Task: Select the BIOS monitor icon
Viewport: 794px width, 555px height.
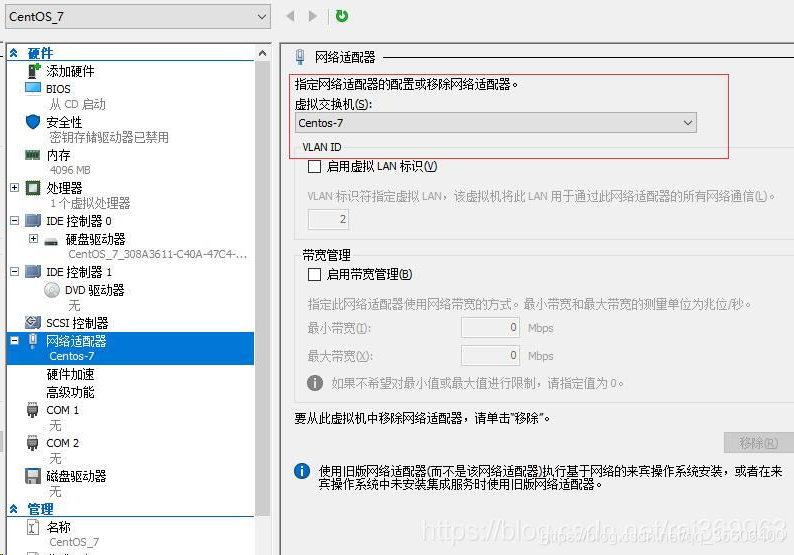Action: [x=33, y=88]
